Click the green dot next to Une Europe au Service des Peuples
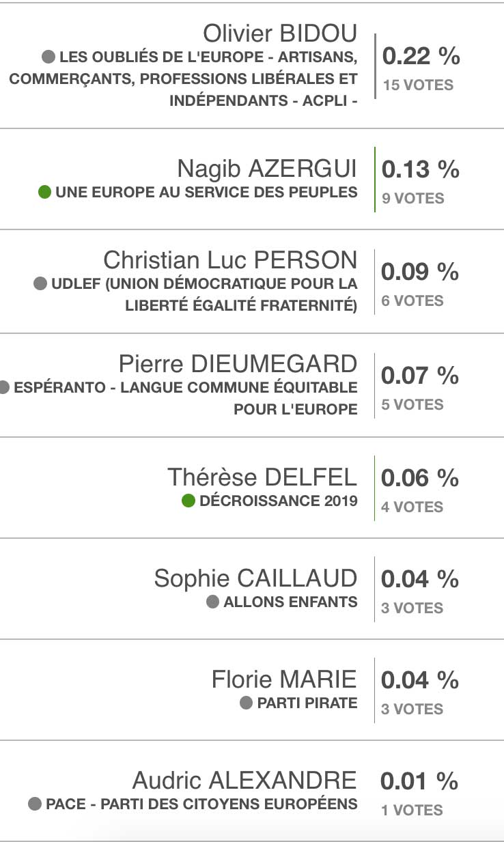The width and height of the screenshot is (504, 842). pos(45,192)
